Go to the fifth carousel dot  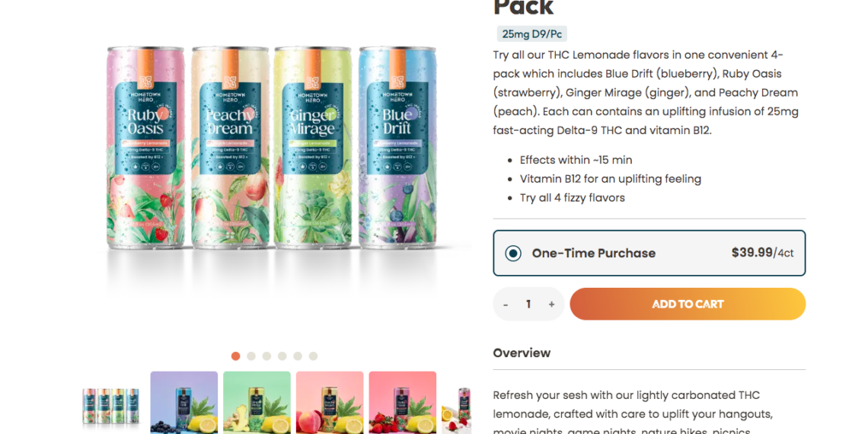[x=298, y=356]
